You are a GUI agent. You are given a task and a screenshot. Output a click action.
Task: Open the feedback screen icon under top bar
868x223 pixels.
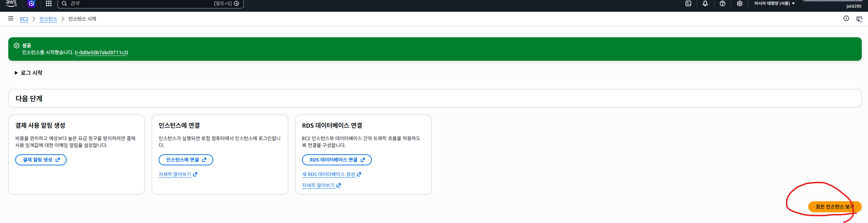pos(859,19)
